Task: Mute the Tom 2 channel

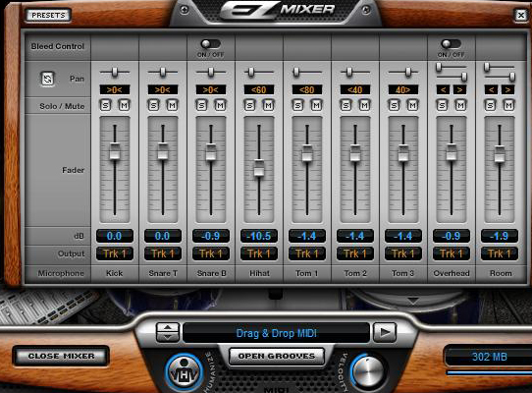Action: (364, 106)
